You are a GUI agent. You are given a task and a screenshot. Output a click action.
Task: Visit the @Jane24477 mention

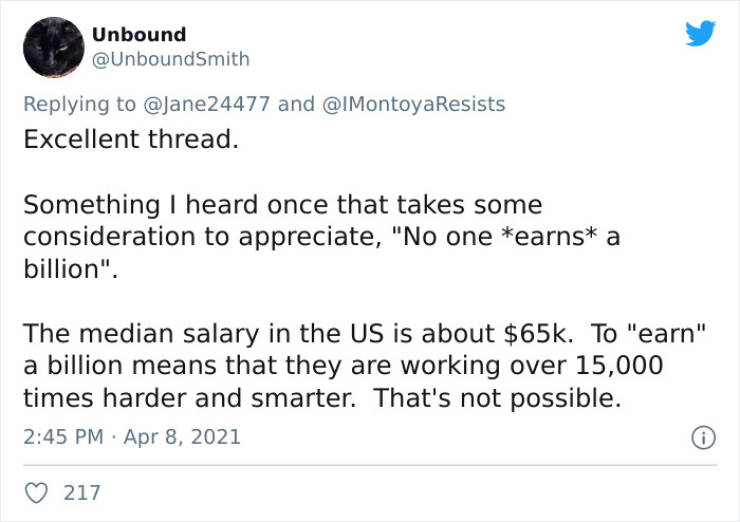tap(206, 104)
